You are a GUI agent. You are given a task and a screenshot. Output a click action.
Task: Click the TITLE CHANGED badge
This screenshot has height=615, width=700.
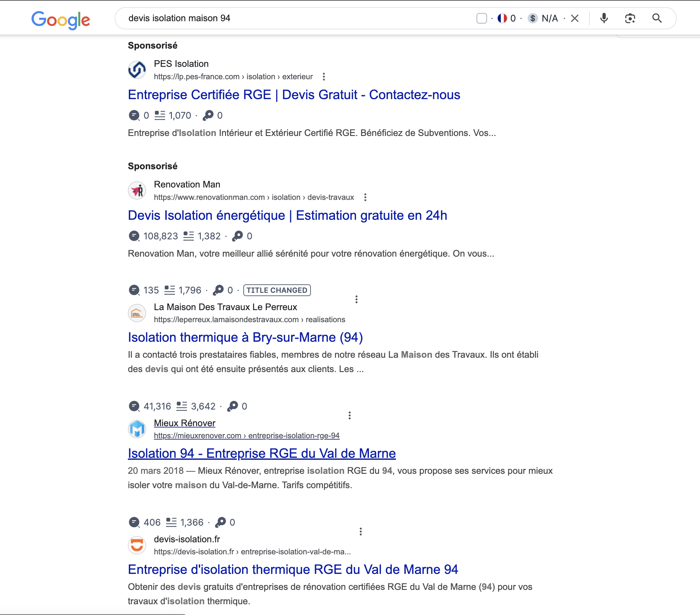(277, 290)
